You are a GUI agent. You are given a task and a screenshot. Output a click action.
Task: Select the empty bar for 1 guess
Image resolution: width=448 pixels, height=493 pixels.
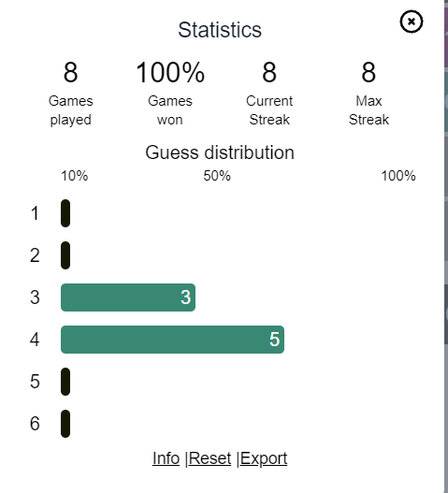(x=65, y=213)
